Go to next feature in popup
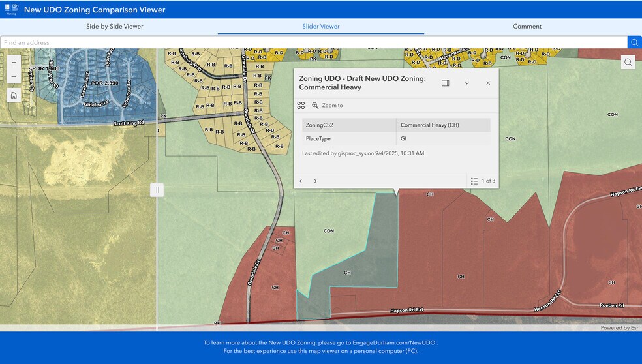The height and width of the screenshot is (364, 642). [315, 181]
